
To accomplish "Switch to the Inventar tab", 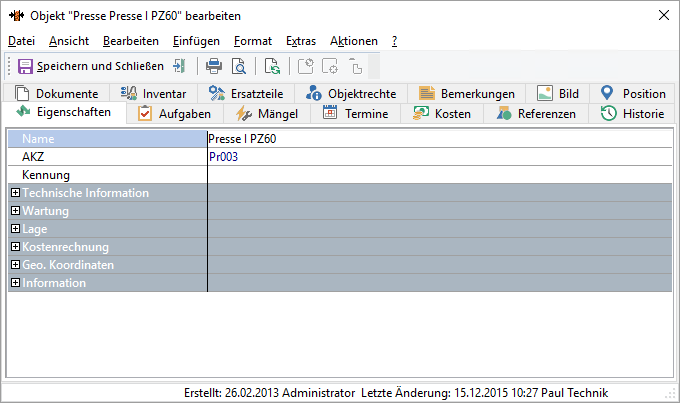I will click(x=154, y=93).
